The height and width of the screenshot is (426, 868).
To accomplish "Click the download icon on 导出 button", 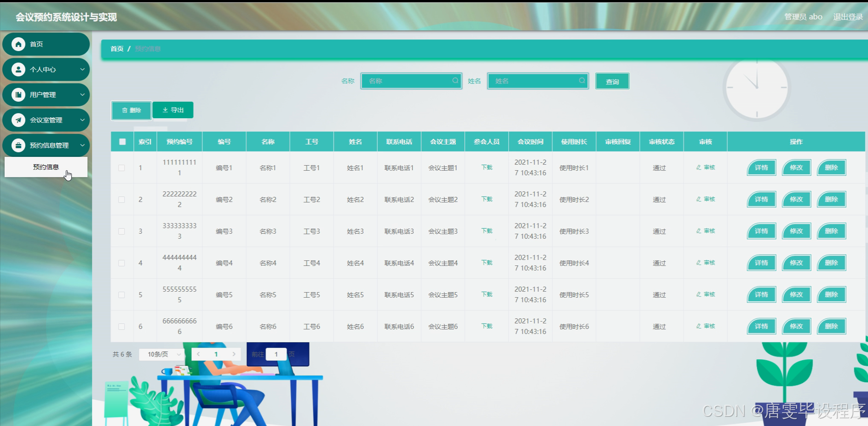I will tap(166, 110).
